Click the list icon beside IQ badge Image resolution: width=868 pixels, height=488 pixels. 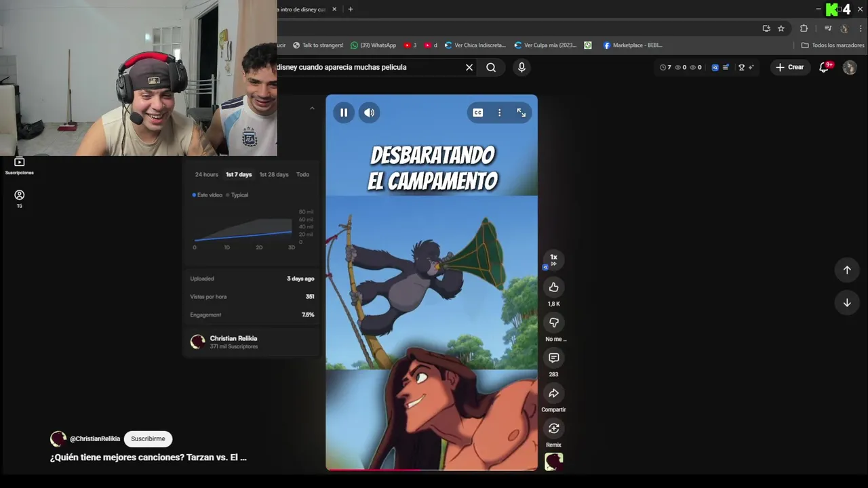click(x=726, y=67)
